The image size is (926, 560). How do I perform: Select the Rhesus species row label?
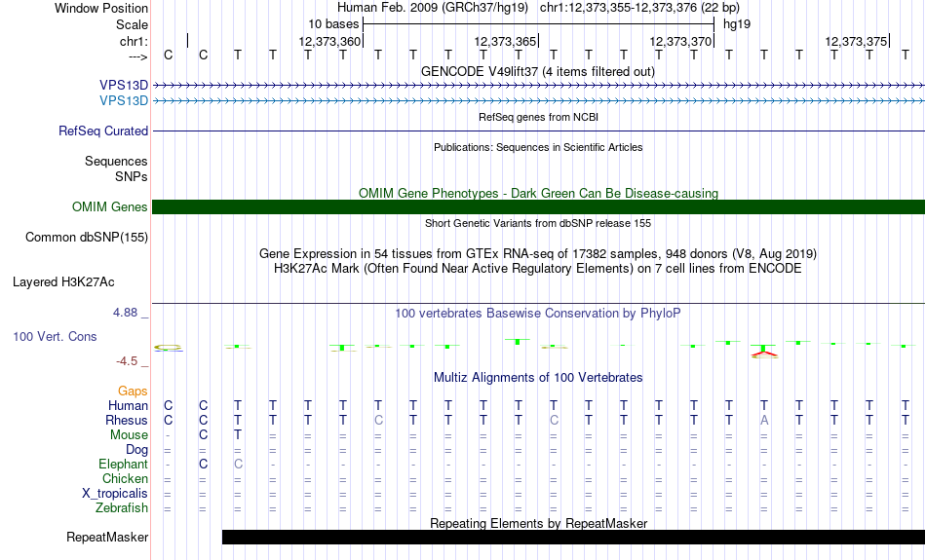point(127,420)
